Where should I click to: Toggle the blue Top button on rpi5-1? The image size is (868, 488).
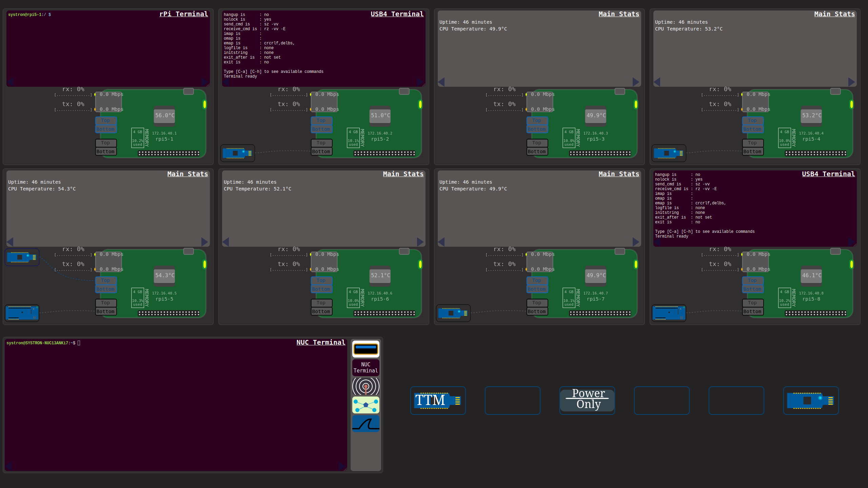(106, 121)
